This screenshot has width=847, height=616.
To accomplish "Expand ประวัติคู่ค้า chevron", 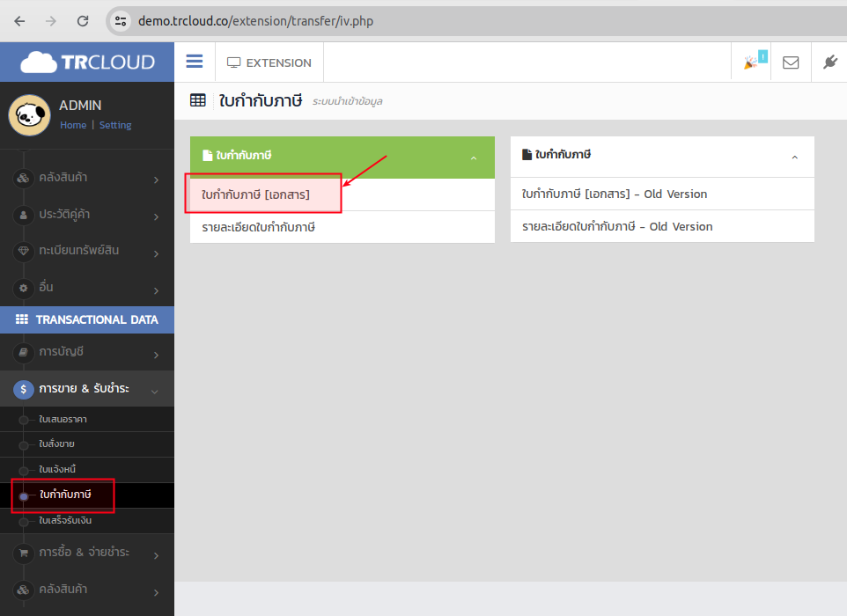I will pos(156,216).
